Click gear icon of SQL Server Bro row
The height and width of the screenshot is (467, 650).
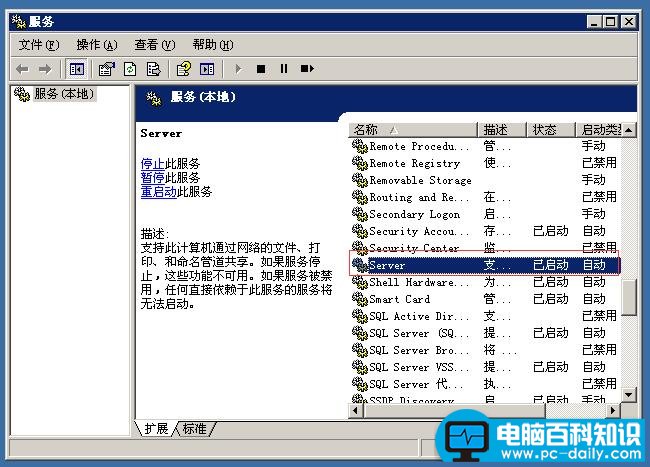(x=360, y=350)
